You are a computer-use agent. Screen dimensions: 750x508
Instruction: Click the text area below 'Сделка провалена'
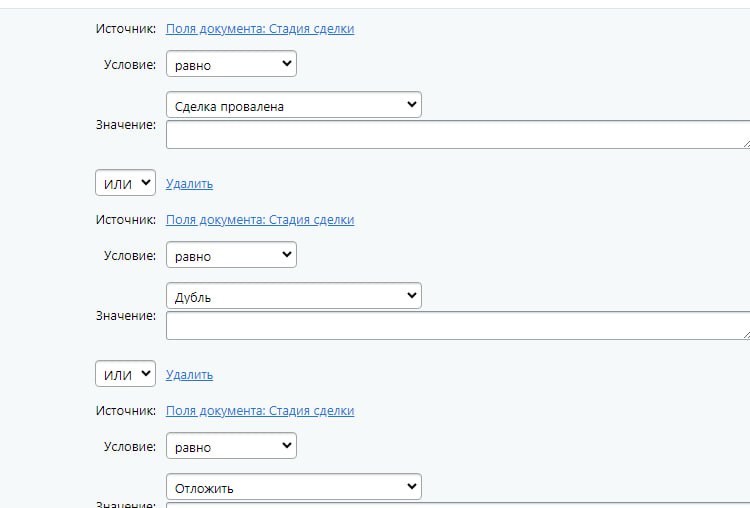pos(455,135)
